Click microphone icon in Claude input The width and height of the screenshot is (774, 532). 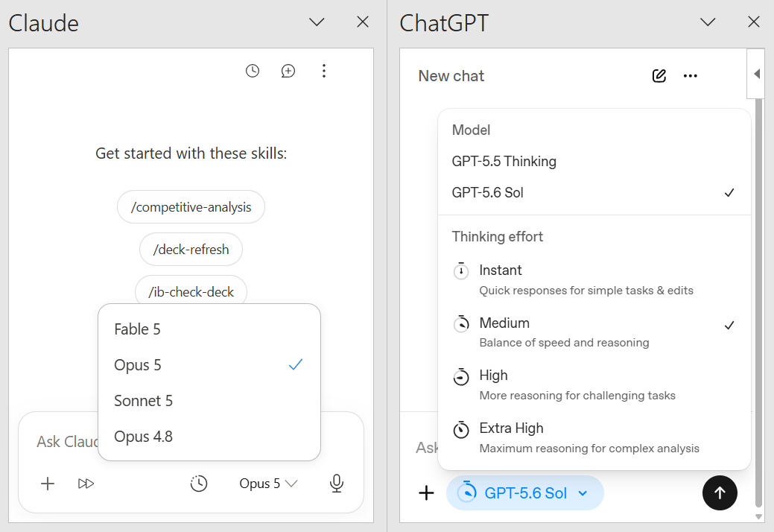337,484
